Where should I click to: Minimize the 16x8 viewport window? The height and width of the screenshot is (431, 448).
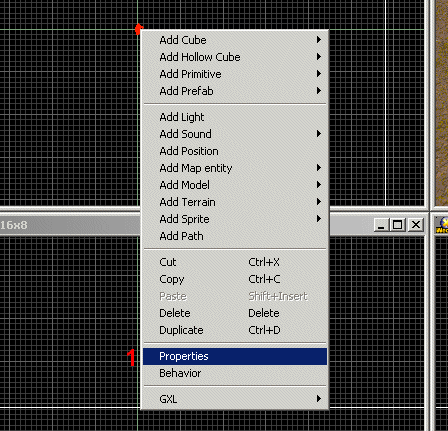tap(381, 225)
